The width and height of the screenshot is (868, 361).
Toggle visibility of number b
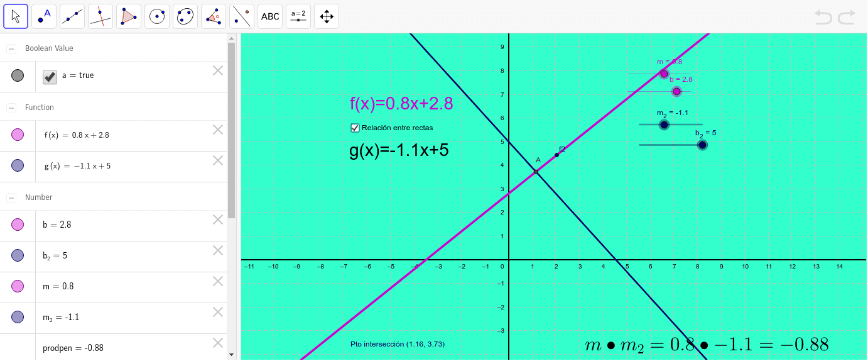(18, 225)
